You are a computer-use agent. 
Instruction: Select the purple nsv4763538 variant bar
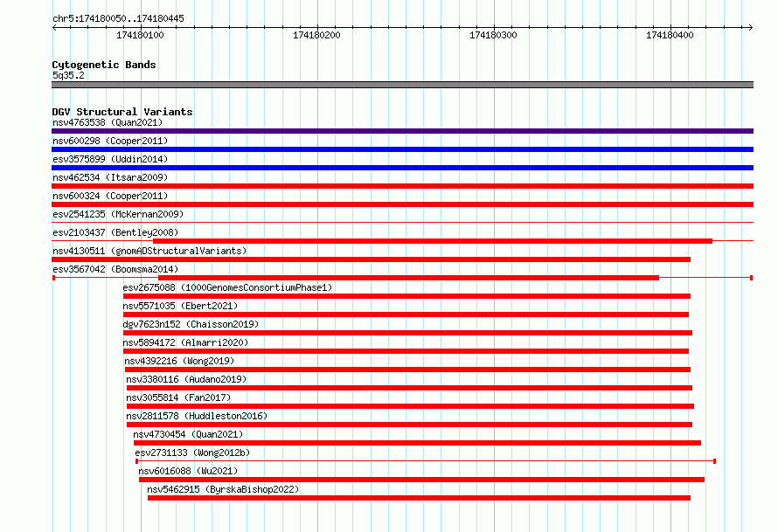tap(402, 131)
